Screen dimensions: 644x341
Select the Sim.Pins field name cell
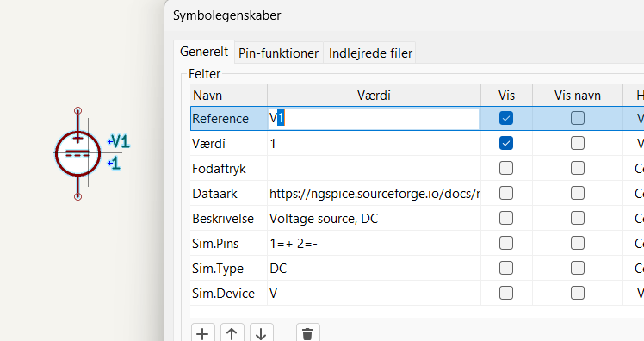point(229,243)
